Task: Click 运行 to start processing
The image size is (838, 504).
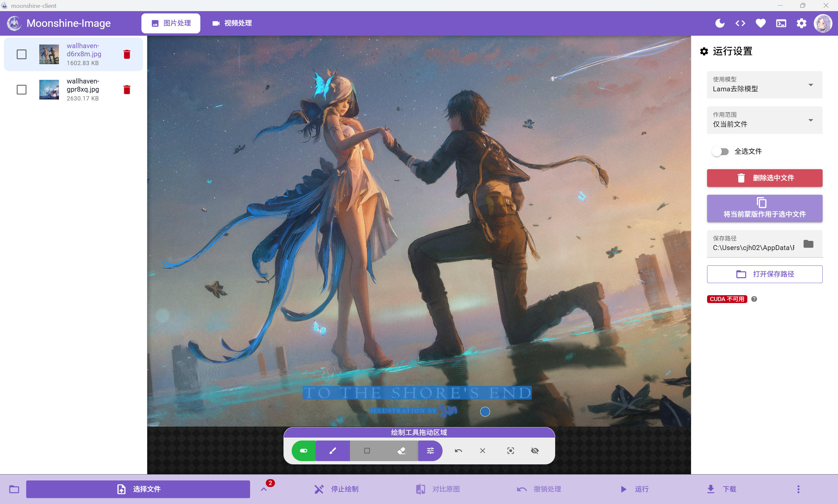Action: pos(634,489)
